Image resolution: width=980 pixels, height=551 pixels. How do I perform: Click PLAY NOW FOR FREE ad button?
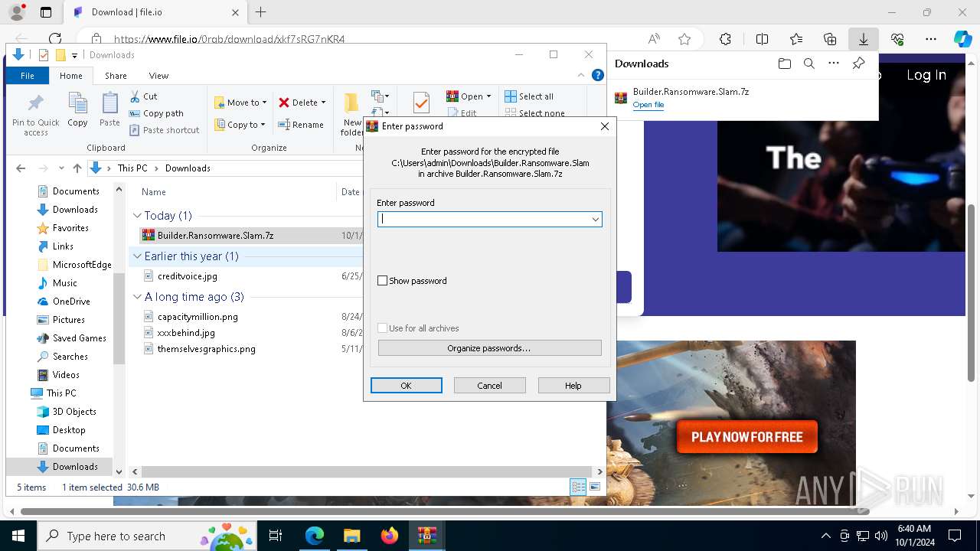pyautogui.click(x=746, y=437)
